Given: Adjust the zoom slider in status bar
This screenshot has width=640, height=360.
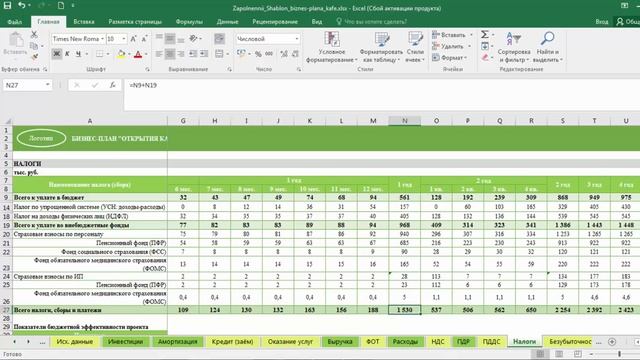Looking at the screenshot, I should (620, 354).
